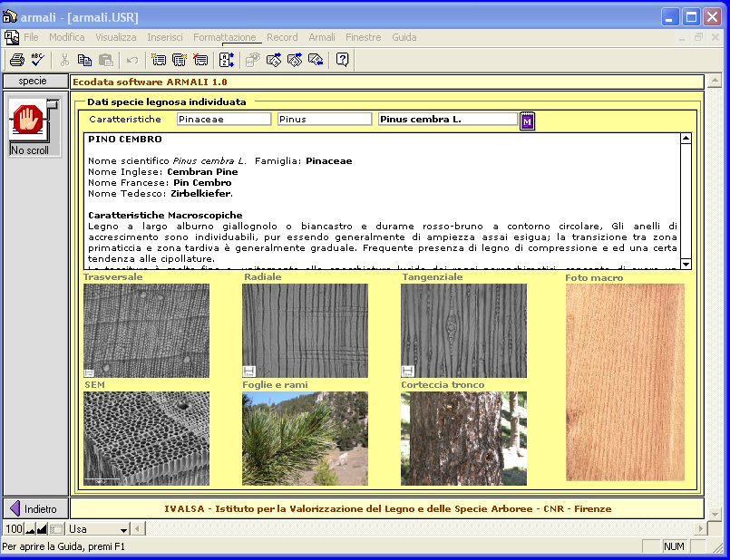The image size is (730, 560).
Task: Run the ABC spelling check tool
Action: tap(38, 60)
